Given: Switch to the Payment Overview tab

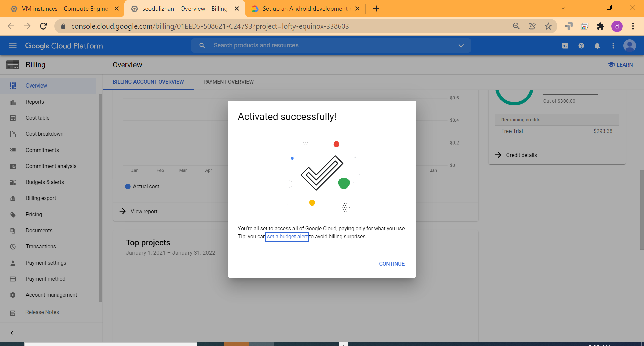Looking at the screenshot, I should click(x=228, y=82).
